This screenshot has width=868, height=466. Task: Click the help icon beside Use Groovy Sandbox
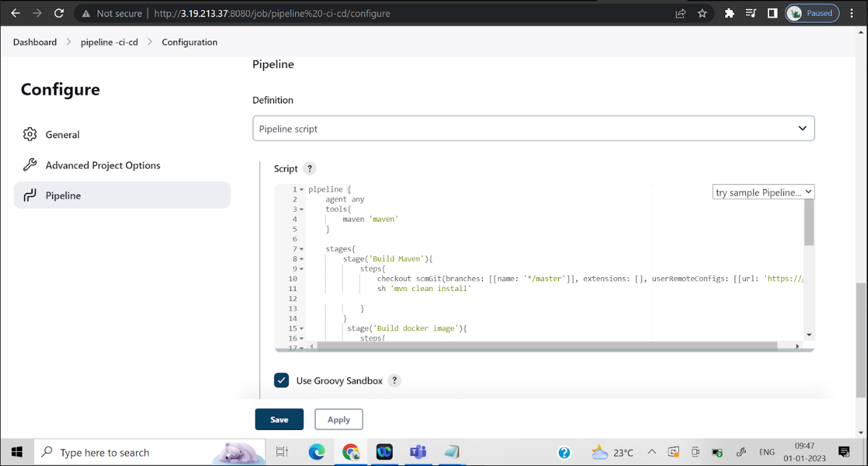click(394, 381)
